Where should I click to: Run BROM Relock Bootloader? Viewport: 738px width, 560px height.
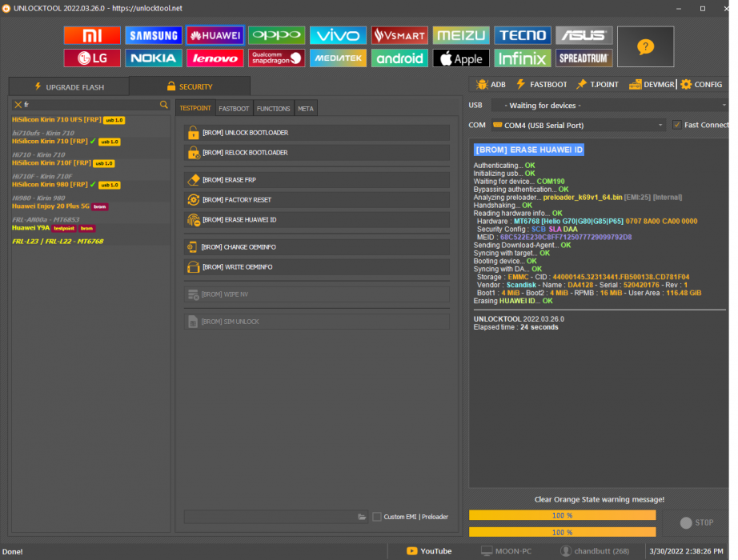pyautogui.click(x=317, y=153)
